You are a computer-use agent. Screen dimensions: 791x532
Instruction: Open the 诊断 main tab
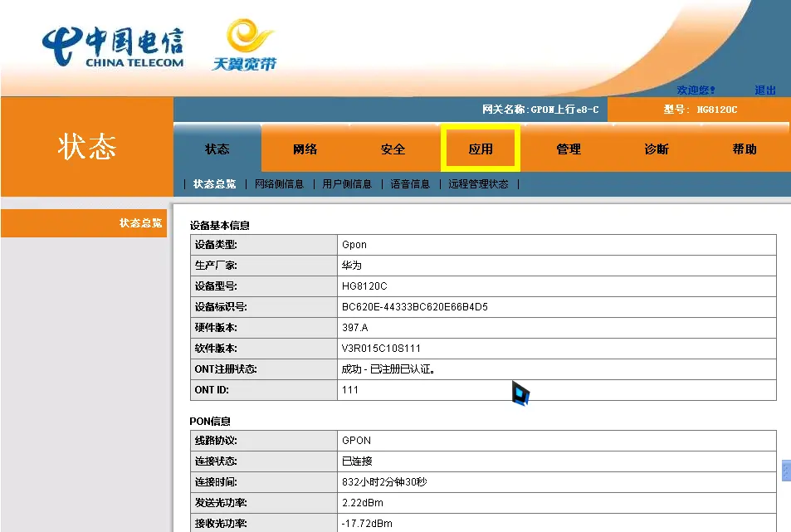(x=657, y=149)
